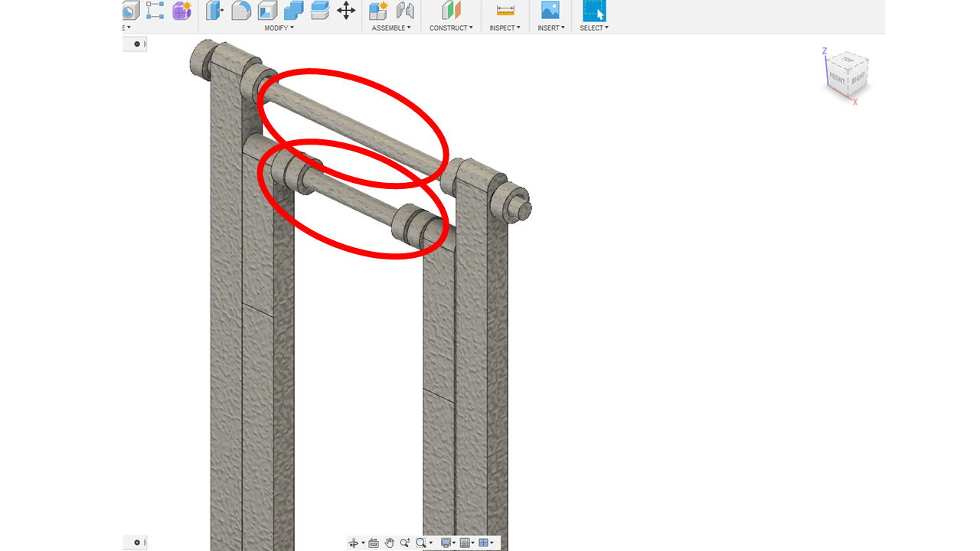This screenshot has height=551, width=980.
Task: Click the Viewports layout icon
Action: [483, 543]
